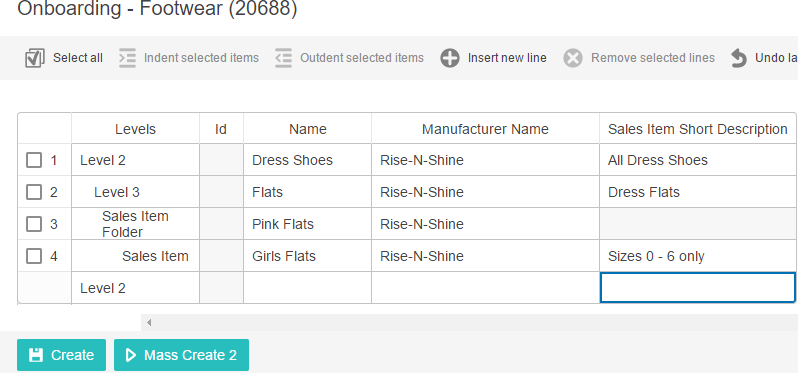Image resolution: width=798 pixels, height=373 pixels.
Task: Click the horizontal scrollbar left arrow
Action: (x=149, y=322)
